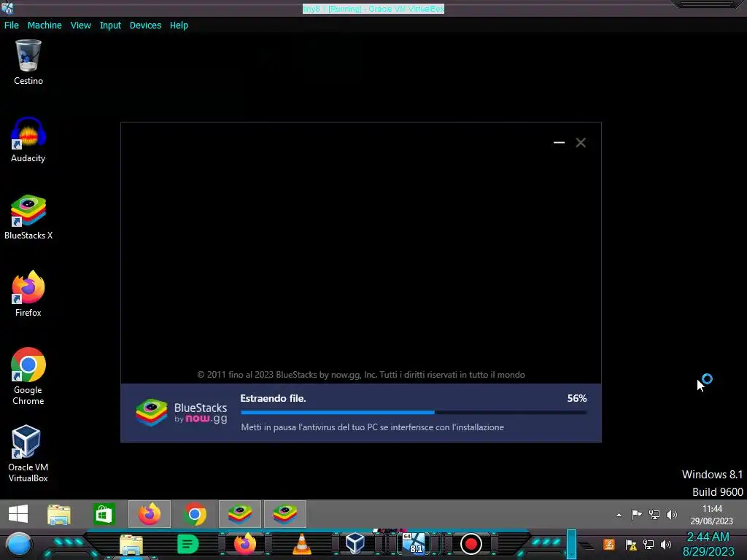Switch to the running 8.1 VM taskbar button
The image size is (747, 560).
pos(414,543)
